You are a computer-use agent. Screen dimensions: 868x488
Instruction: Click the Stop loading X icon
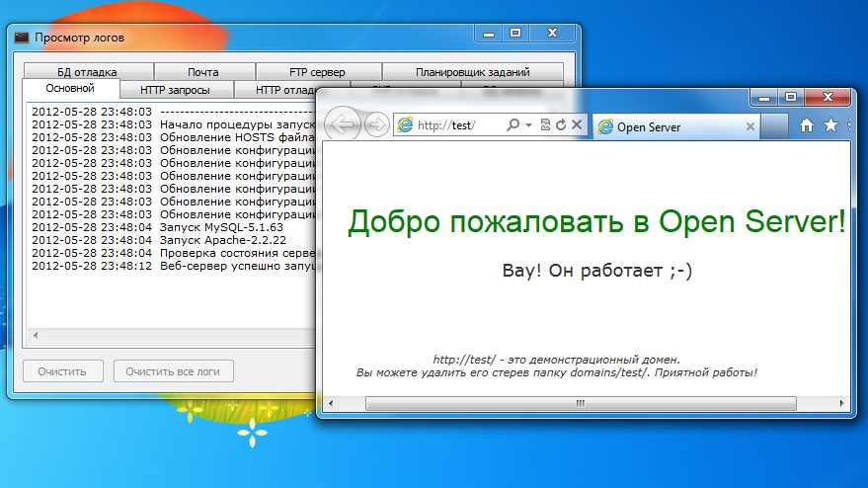pyautogui.click(x=577, y=125)
